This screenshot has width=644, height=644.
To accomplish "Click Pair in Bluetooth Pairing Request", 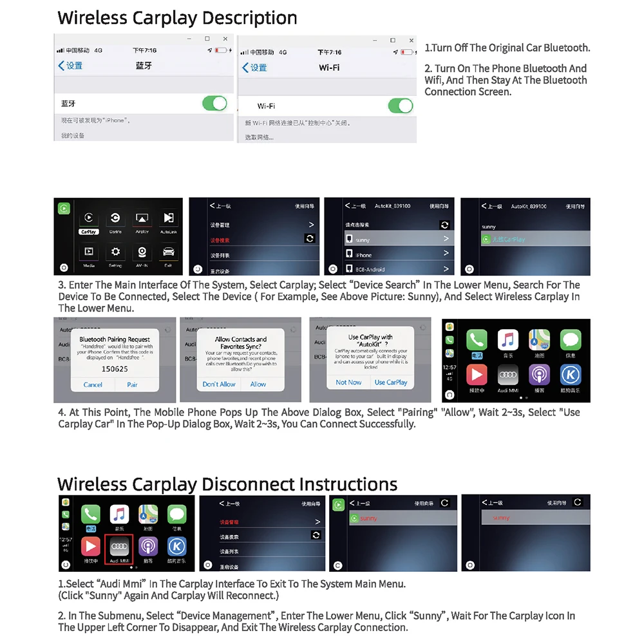I will click(x=132, y=385).
